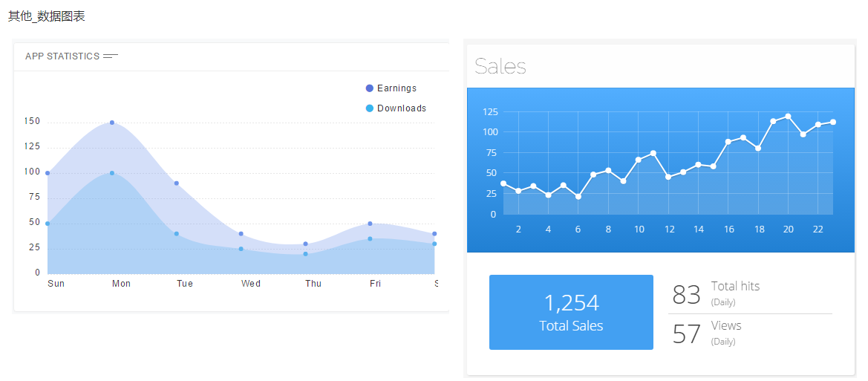Toggle the Downloads series legend label
The image size is (868, 381).
pyautogui.click(x=401, y=108)
